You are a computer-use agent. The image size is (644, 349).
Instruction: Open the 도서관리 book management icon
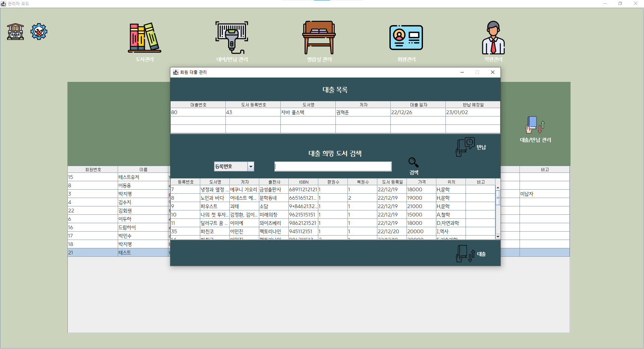pos(144,38)
